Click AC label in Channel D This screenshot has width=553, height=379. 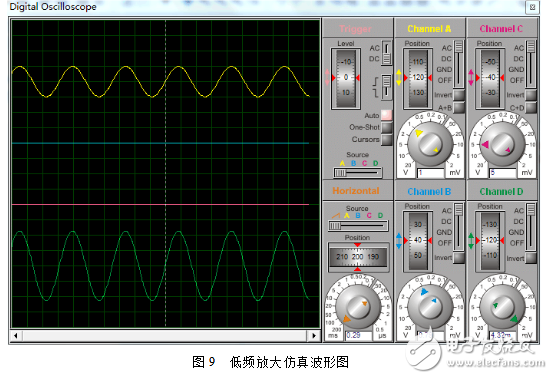click(x=519, y=210)
